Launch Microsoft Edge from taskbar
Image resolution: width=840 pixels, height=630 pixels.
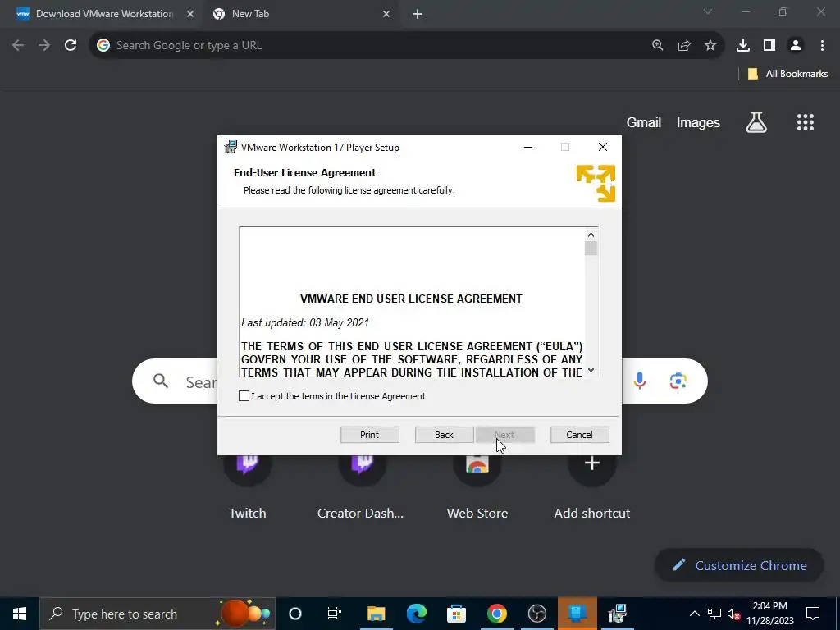pyautogui.click(x=416, y=614)
